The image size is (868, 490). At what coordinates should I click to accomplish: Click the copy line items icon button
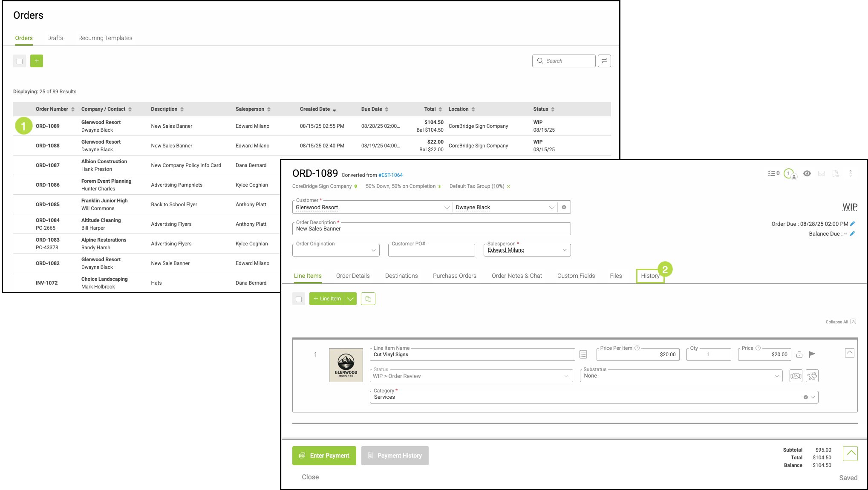[368, 299]
